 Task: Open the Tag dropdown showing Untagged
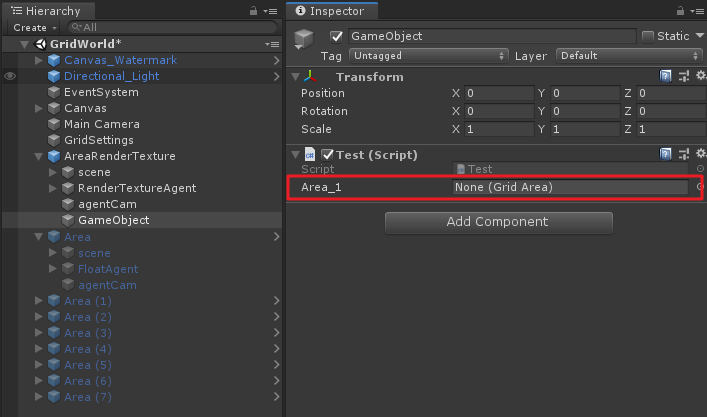pos(428,56)
